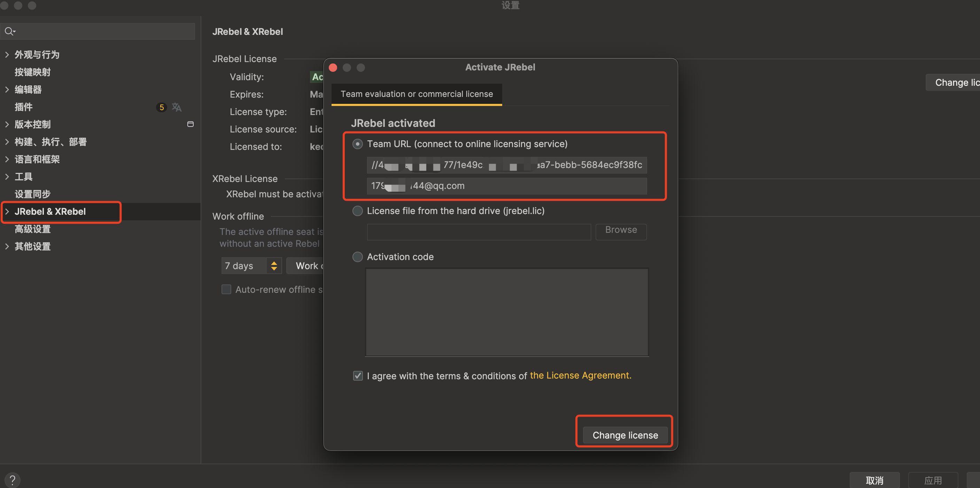Click the 7 days stepper arrows
Image resolution: width=980 pixels, height=488 pixels.
tap(274, 266)
